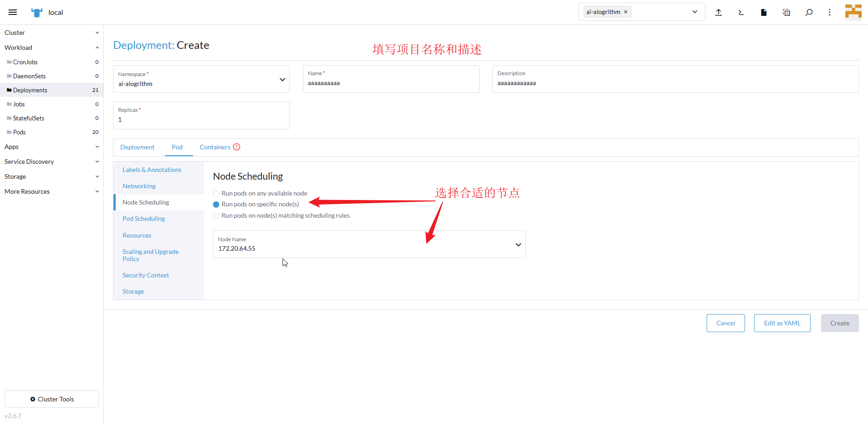Open the user avatar menu

pos(853,12)
